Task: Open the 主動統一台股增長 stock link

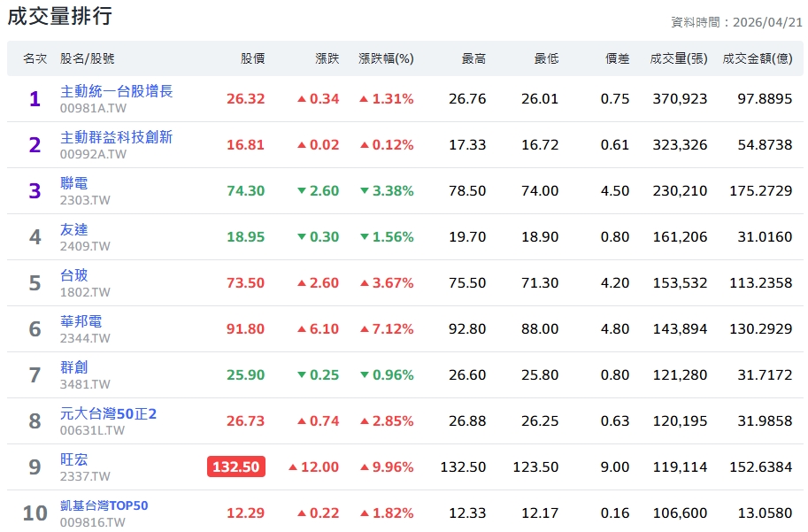Action: [116, 91]
